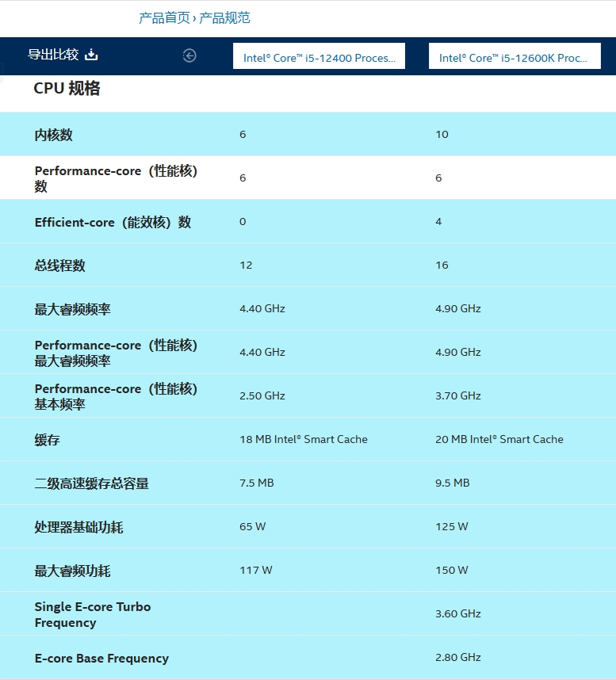This screenshot has width=616, height=680.
Task: Click the 二级高速缓存总容量 row label
Action: [91, 483]
